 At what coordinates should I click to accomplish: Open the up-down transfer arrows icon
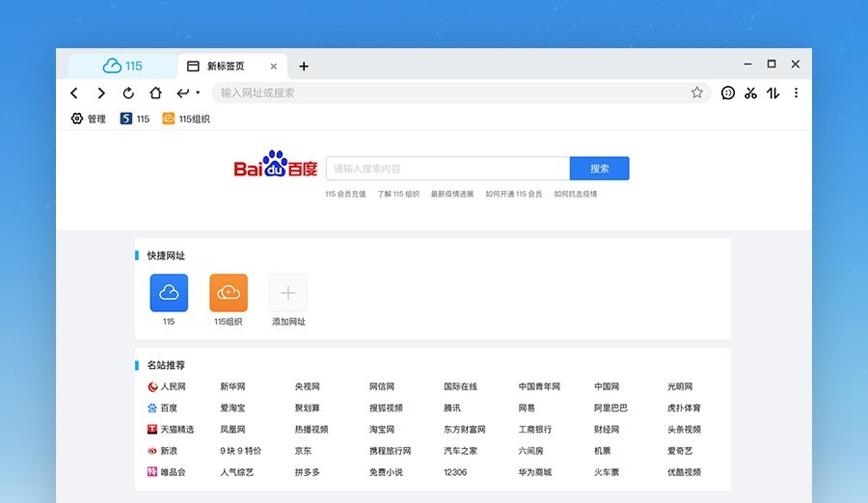(773, 93)
